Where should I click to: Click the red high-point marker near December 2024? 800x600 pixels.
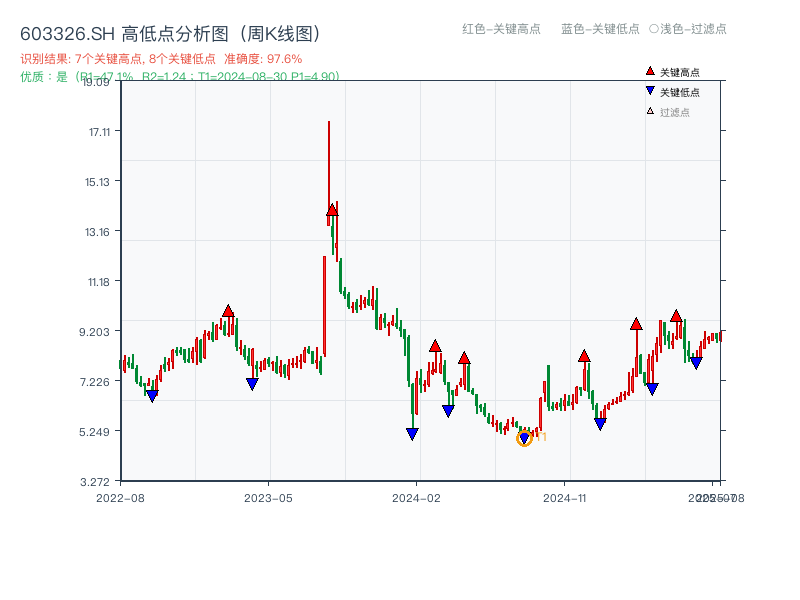584,356
